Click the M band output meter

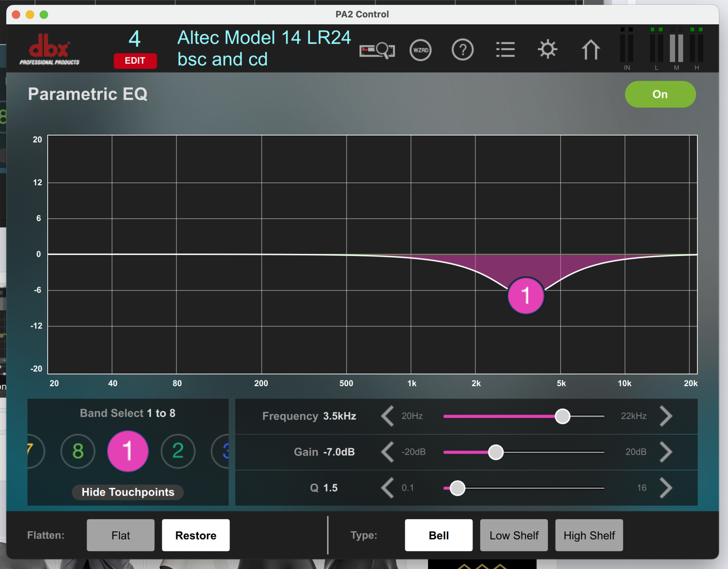[x=676, y=48]
